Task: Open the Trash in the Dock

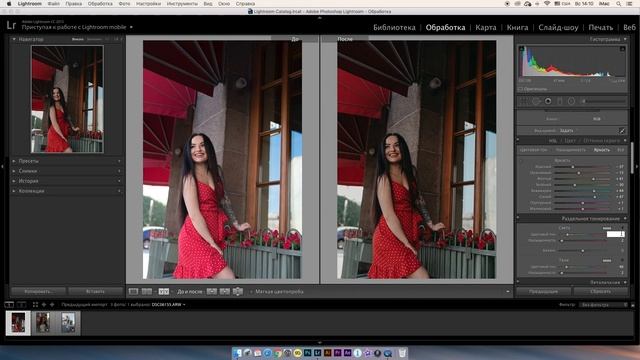Action: click(402, 353)
